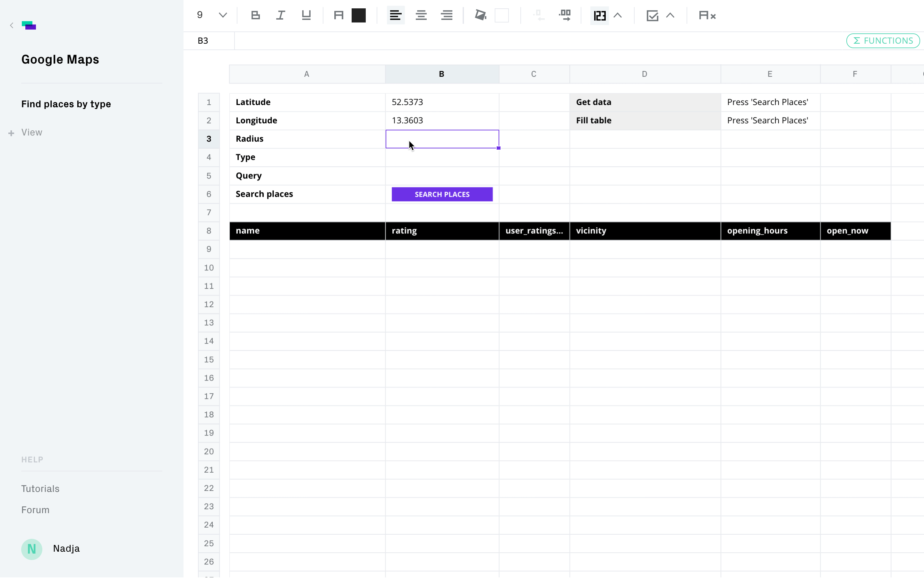This screenshot has width=924, height=578.
Task: Click the Longitude label cell
Action: (x=307, y=120)
